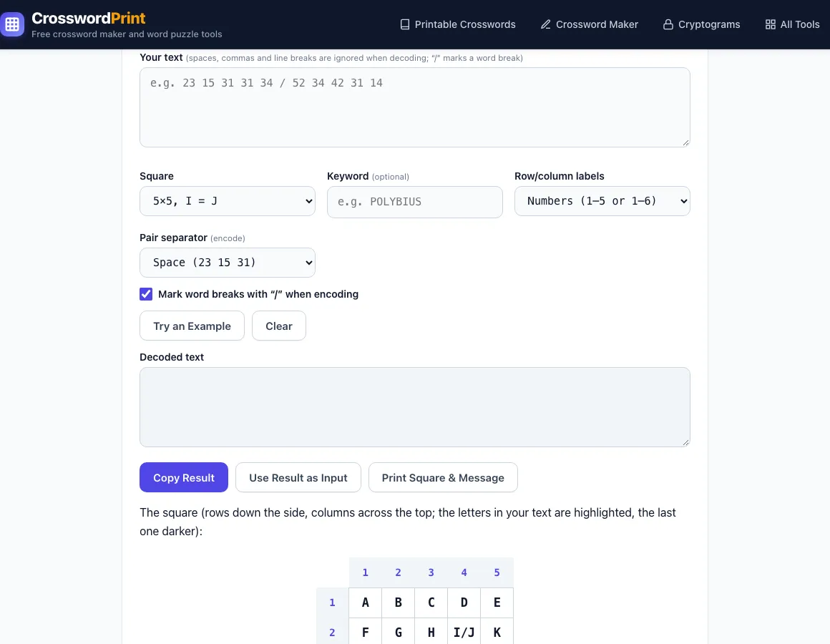Click the pencil icon beside Crossword Maker
Viewport: 830px width, 644px height.
[x=546, y=24]
